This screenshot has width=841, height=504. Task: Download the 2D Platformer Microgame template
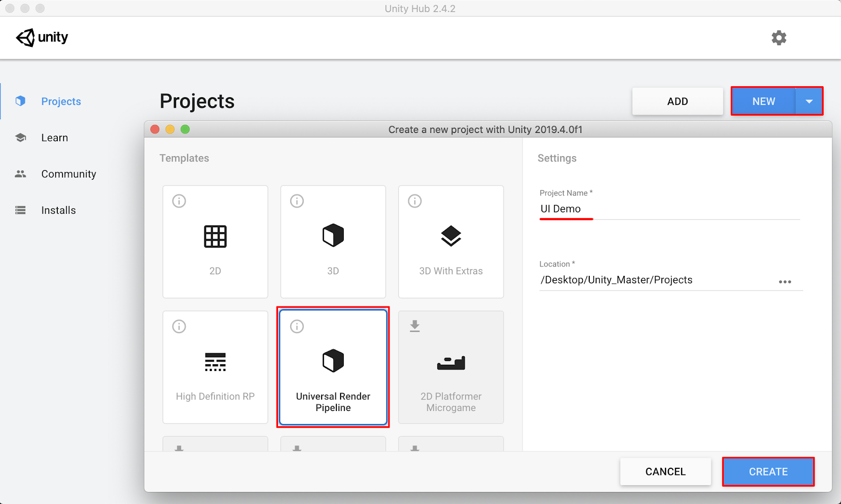pos(415,326)
